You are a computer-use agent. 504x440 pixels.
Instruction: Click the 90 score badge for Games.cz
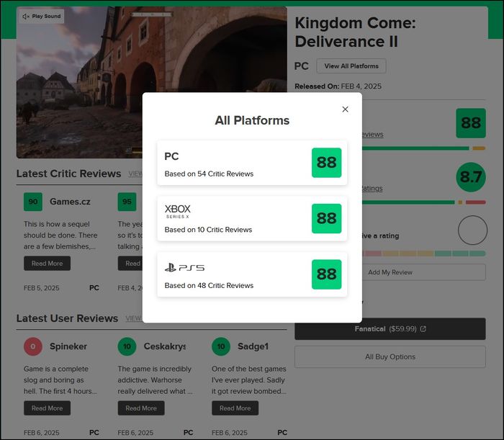pyautogui.click(x=33, y=202)
